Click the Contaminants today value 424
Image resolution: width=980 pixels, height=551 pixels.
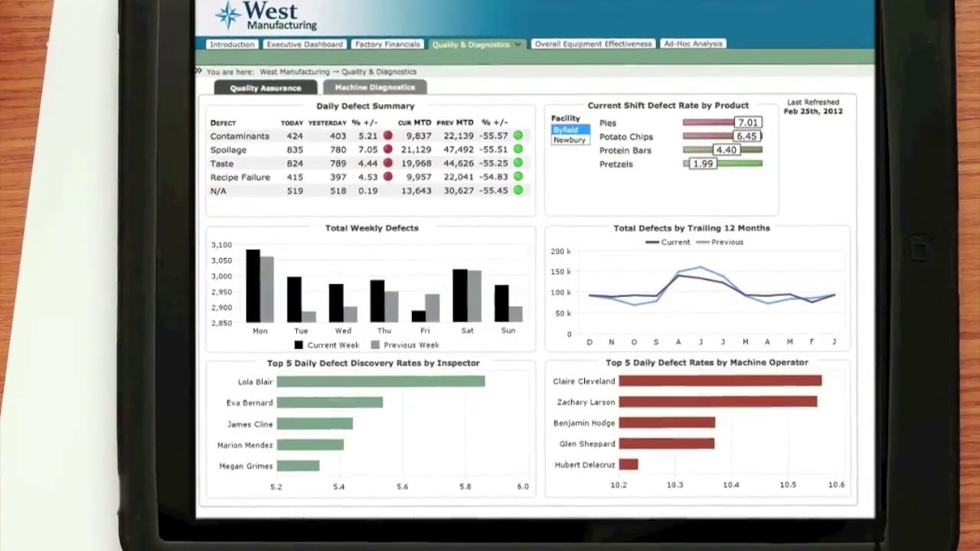(295, 136)
